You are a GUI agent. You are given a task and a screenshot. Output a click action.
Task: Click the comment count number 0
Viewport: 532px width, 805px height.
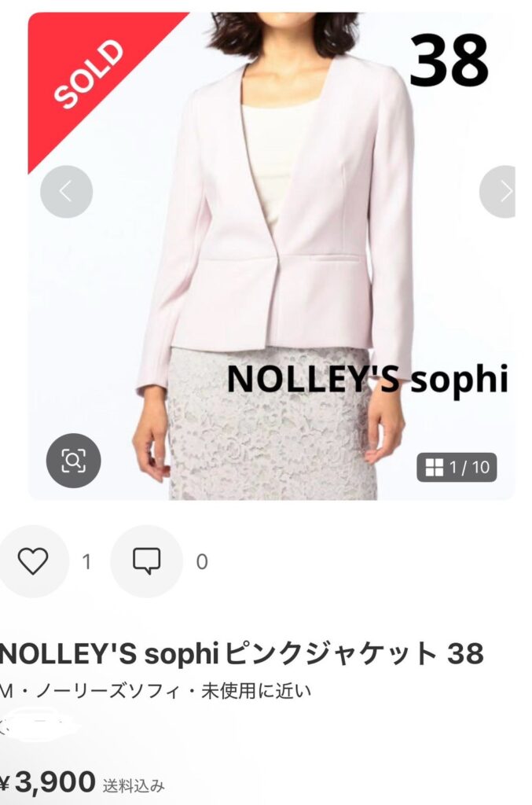point(202,561)
